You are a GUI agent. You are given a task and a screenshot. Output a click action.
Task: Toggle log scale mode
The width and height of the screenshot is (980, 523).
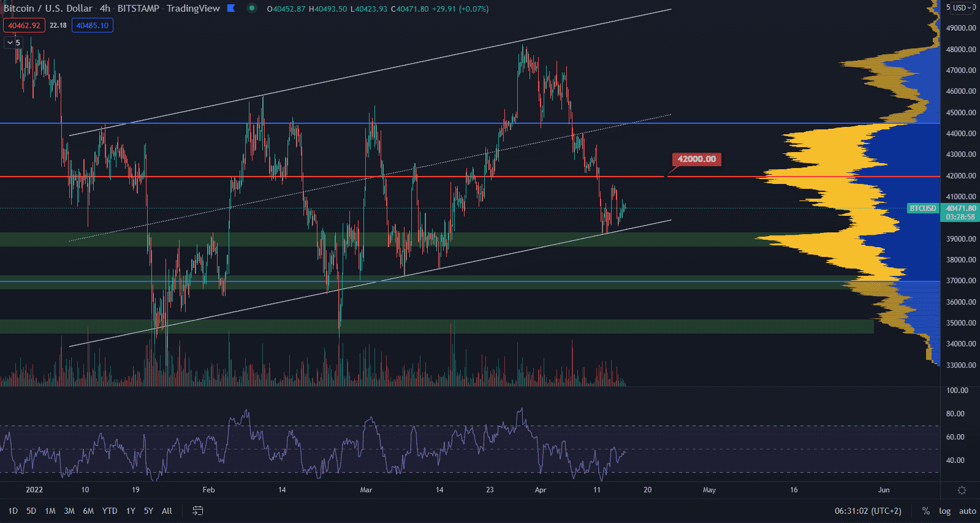[944, 511]
